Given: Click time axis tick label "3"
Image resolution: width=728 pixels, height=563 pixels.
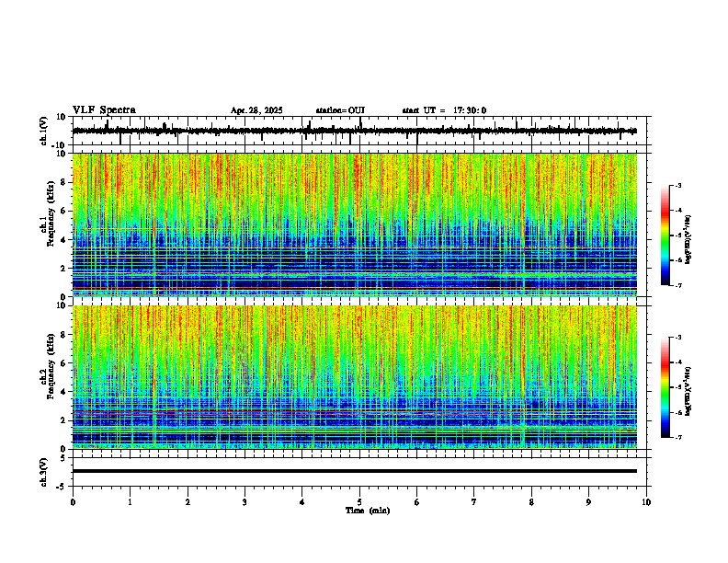Looking at the screenshot, I should coord(245,502).
